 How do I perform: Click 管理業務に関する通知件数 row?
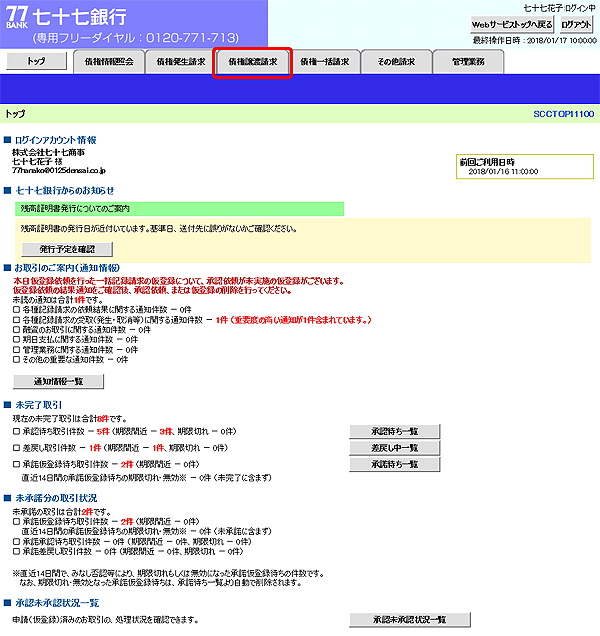click(75, 350)
